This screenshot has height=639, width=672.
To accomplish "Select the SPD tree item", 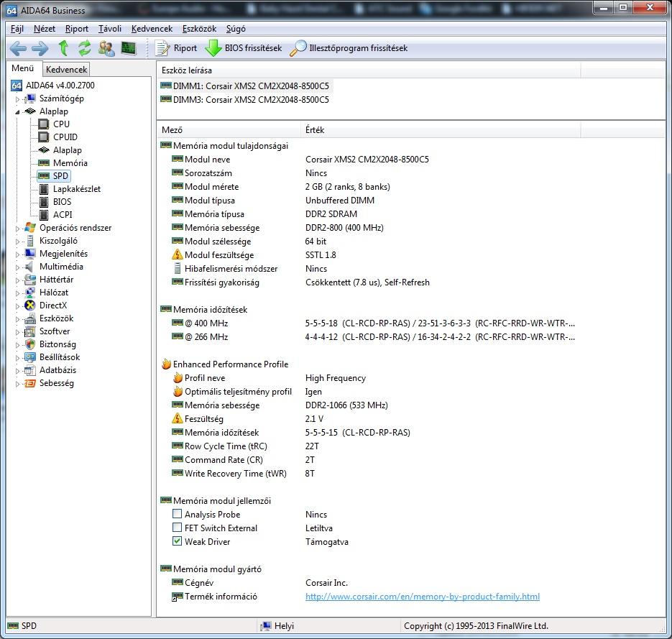I will click(x=55, y=175).
